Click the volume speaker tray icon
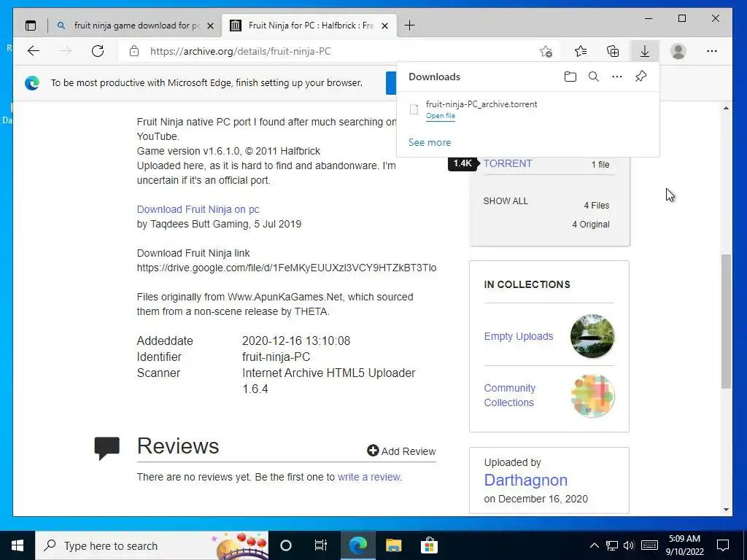Image resolution: width=747 pixels, height=560 pixels. (629, 545)
